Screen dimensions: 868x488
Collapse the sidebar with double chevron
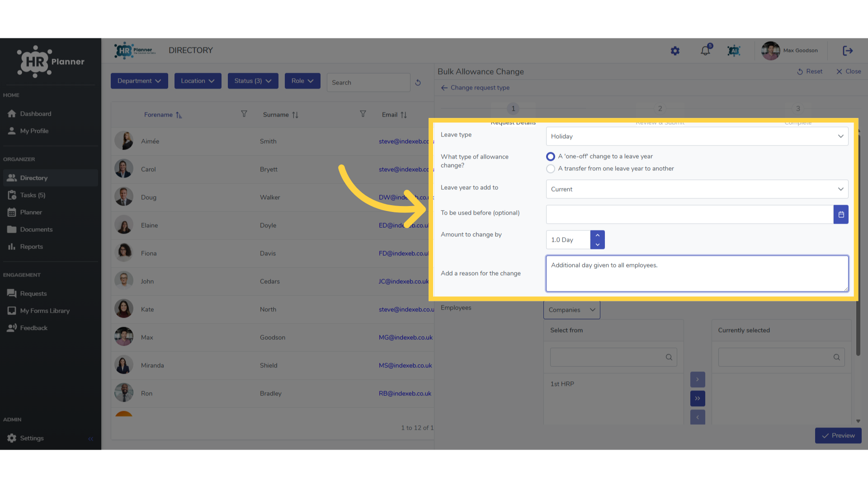point(91,438)
